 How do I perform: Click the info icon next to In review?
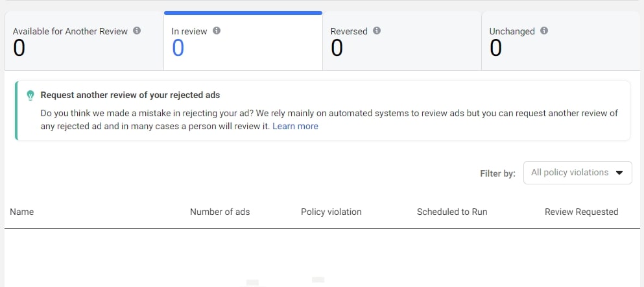[217, 31]
